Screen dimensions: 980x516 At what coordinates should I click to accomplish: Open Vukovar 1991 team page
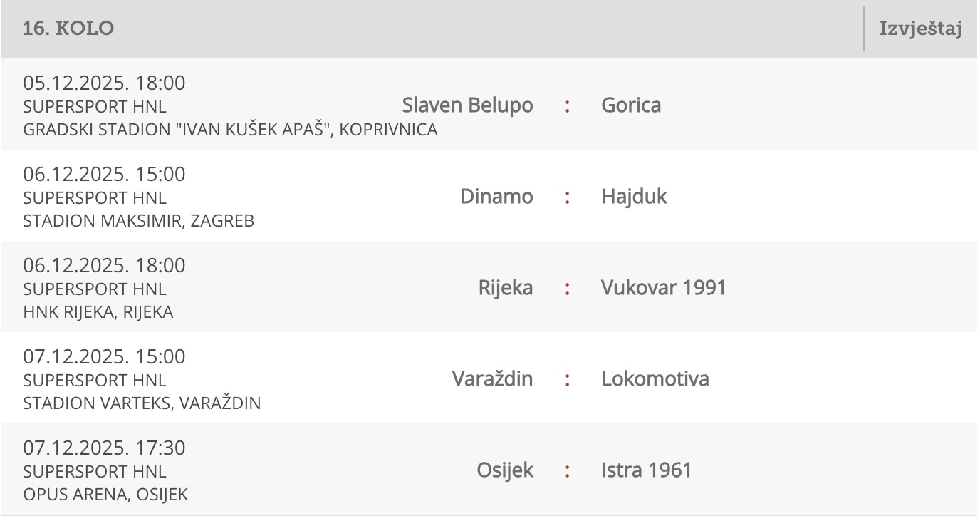pos(664,288)
